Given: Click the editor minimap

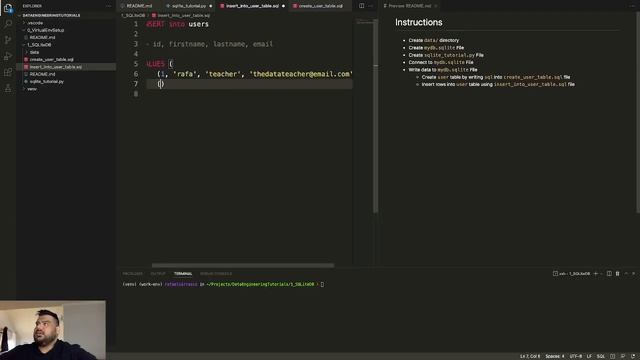Looking at the screenshot, I should (363, 22).
